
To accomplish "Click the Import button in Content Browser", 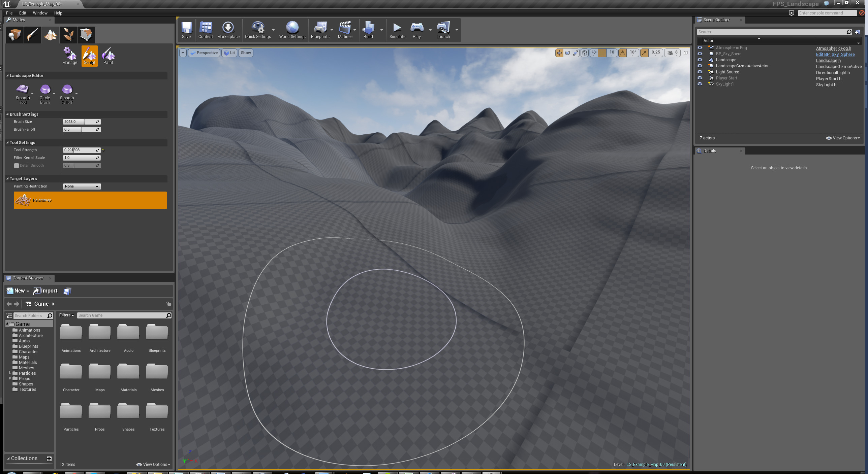I will [45, 291].
